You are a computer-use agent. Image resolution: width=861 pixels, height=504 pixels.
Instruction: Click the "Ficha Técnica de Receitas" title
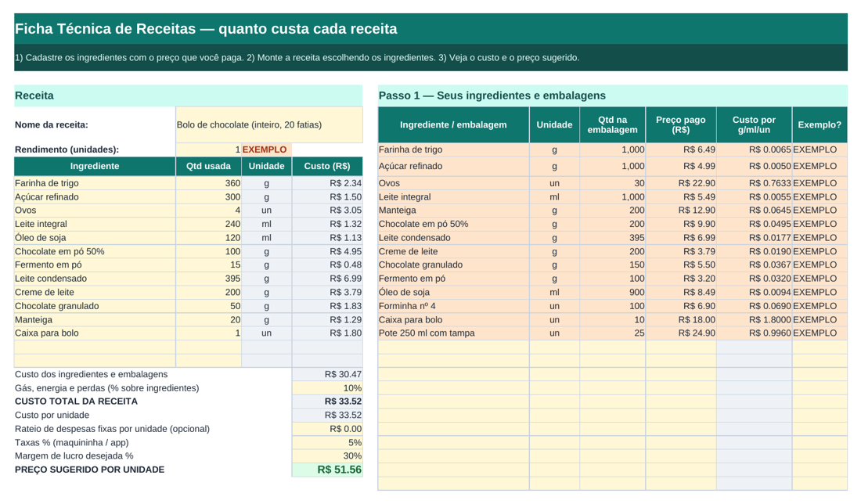[206, 28]
